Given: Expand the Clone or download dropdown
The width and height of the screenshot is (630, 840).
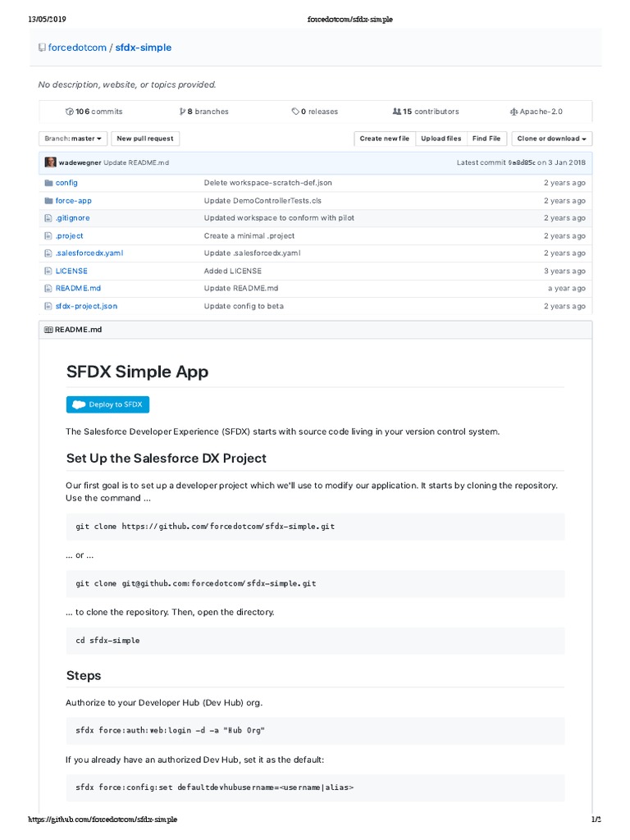Looking at the screenshot, I should point(551,139).
